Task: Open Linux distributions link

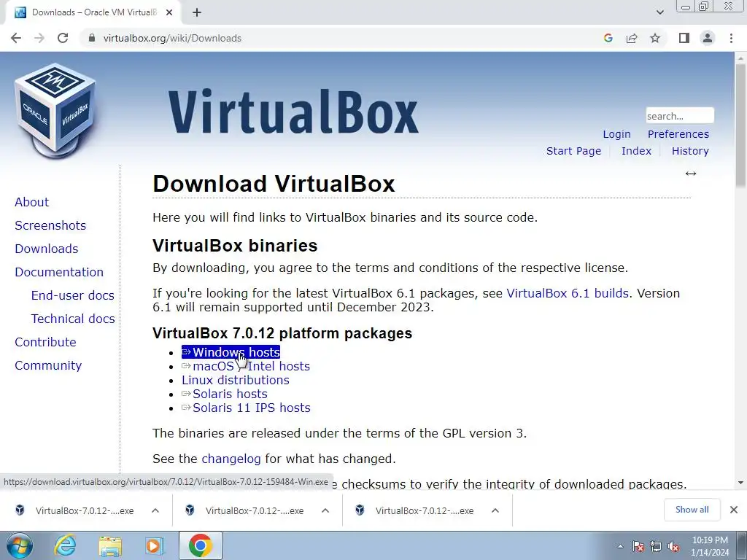Action: pyautogui.click(x=236, y=380)
